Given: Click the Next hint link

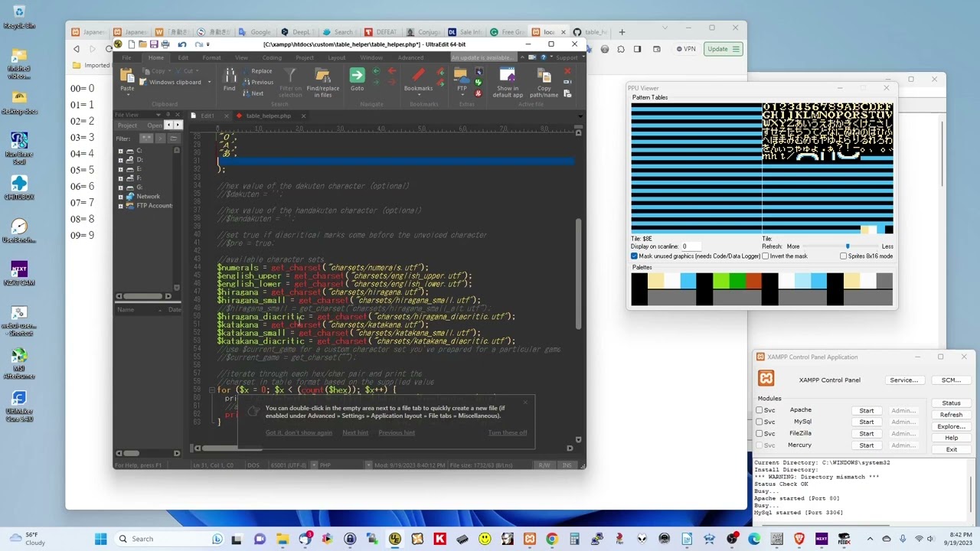Looking at the screenshot, I should coord(355,432).
